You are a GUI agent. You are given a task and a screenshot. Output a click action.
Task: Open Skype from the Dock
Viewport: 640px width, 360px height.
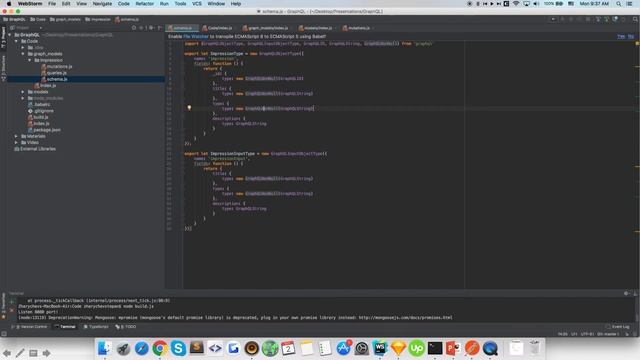pyautogui.click(x=178, y=348)
